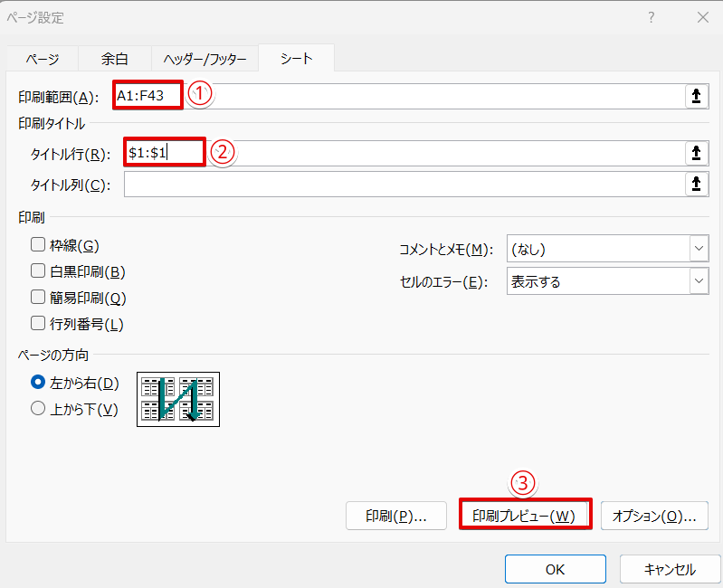Screen dimensions: 723x588
Task: Click the タイトル行 range selector arrow icon
Action: pos(696,153)
